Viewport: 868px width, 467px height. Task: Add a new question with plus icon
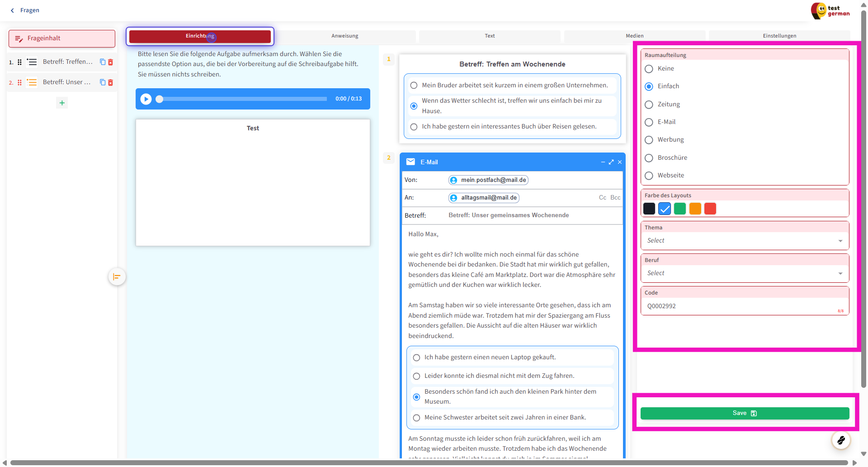pyautogui.click(x=62, y=103)
